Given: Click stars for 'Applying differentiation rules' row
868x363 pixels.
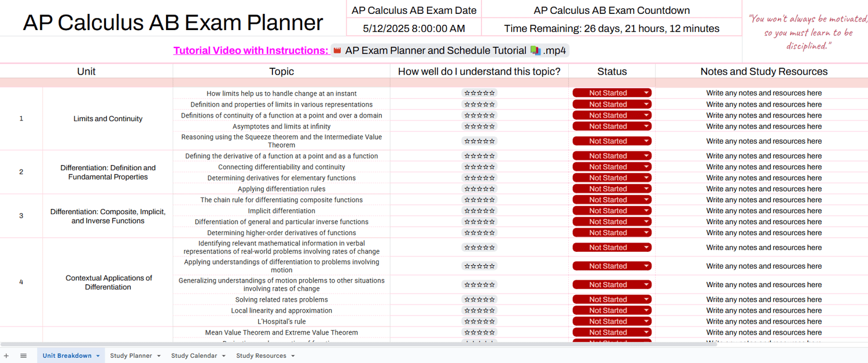Looking at the screenshot, I should pos(479,189).
